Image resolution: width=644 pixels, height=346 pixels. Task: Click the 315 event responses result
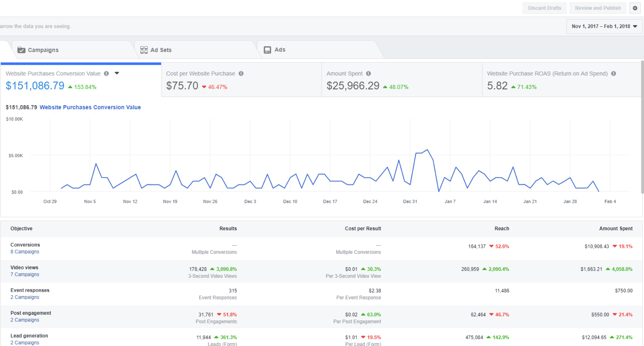tap(233, 290)
